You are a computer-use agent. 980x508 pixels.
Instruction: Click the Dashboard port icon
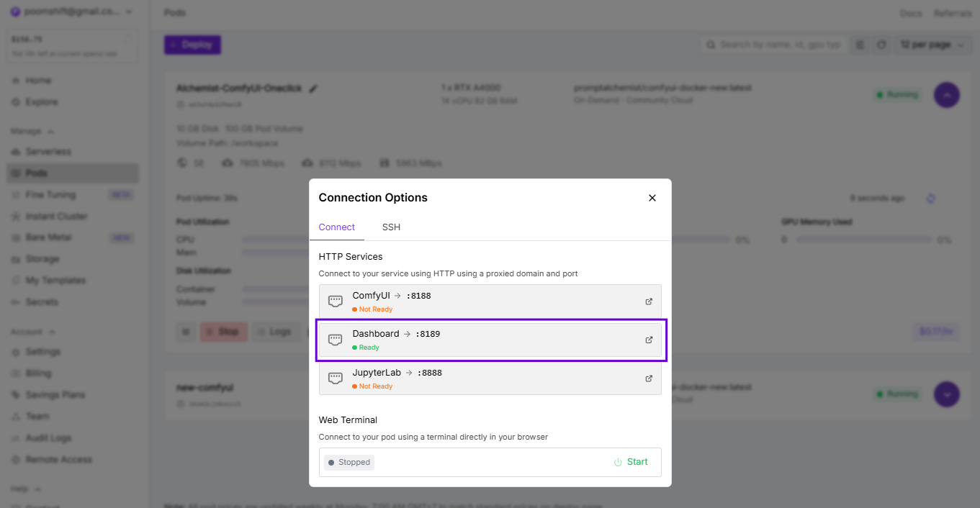[x=336, y=340]
